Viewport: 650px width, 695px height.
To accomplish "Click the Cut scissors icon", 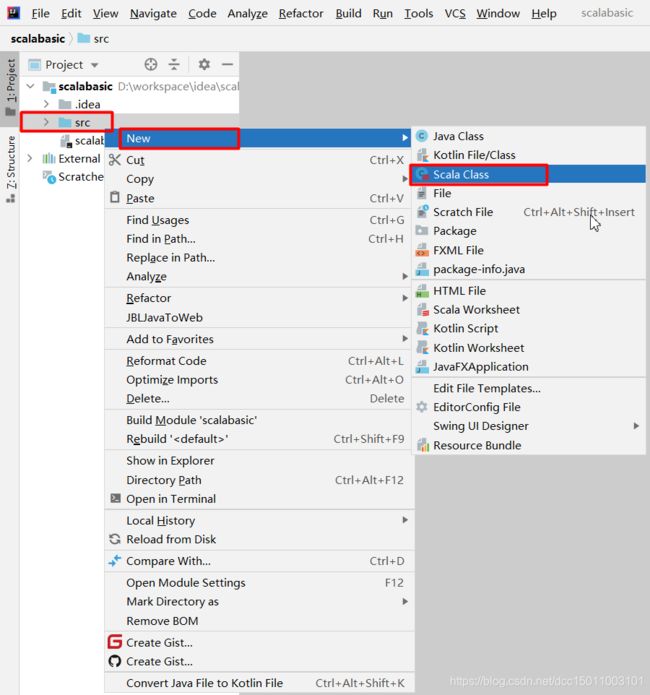I will click(x=114, y=160).
